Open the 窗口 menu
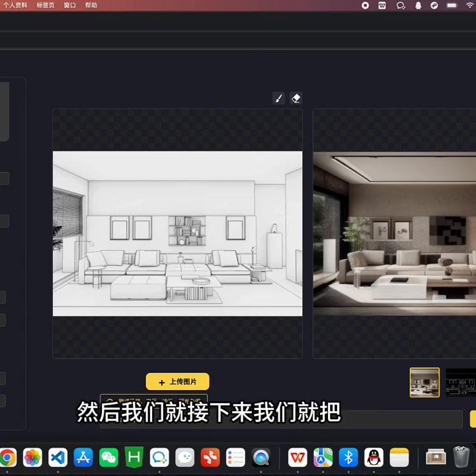Image resolution: width=476 pixels, height=476 pixels. (x=69, y=5)
